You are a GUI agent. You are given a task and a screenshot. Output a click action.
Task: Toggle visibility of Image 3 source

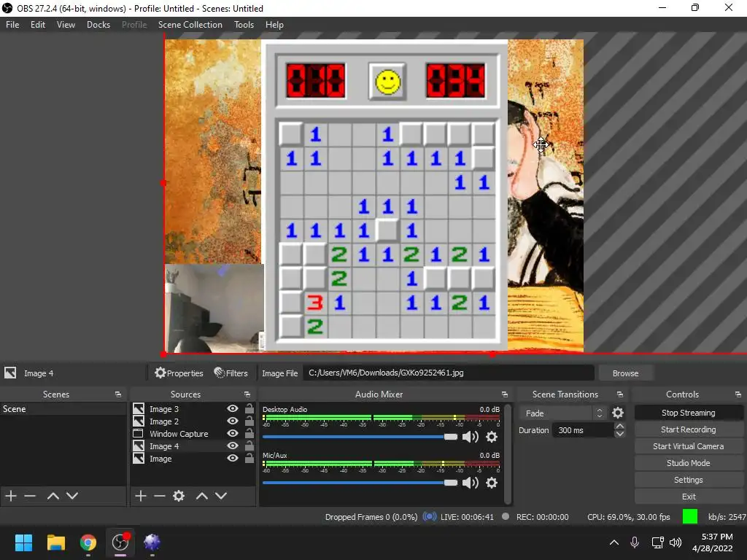pos(233,408)
